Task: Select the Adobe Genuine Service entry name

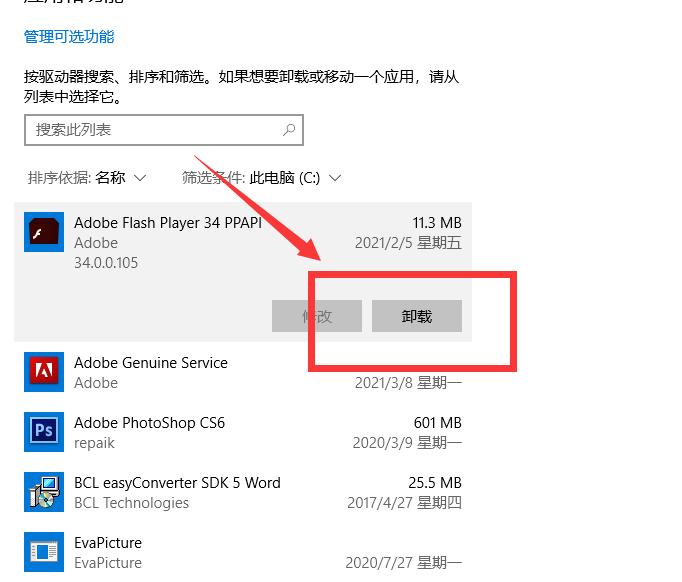Action: (x=150, y=363)
